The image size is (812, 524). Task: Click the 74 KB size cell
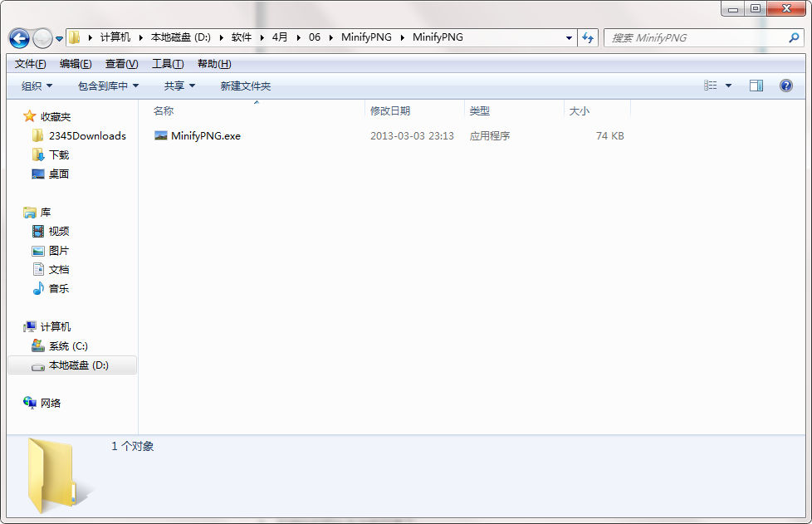[x=610, y=135]
